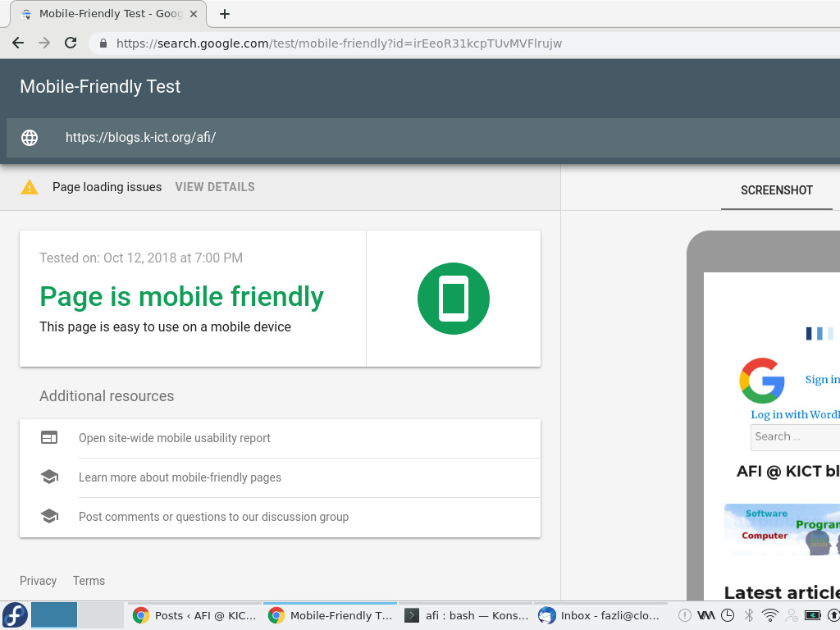The width and height of the screenshot is (840, 630).
Task: Click the updates arrow tray icon
Action: pyautogui.click(x=834, y=615)
